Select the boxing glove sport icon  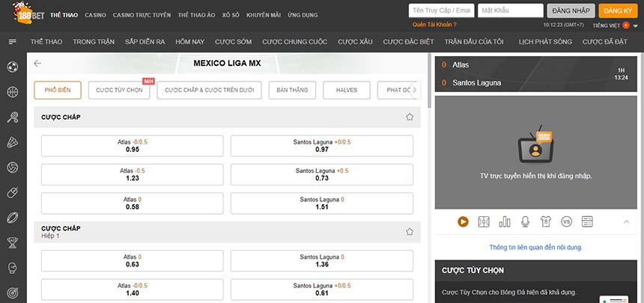click(13, 268)
